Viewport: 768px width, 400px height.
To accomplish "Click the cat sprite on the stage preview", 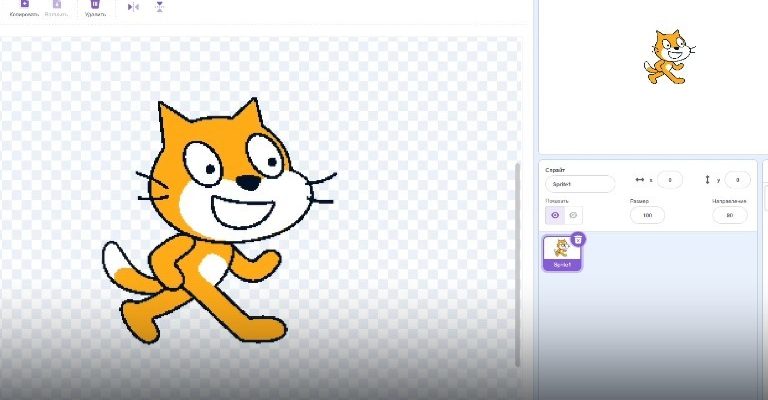I will [667, 56].
